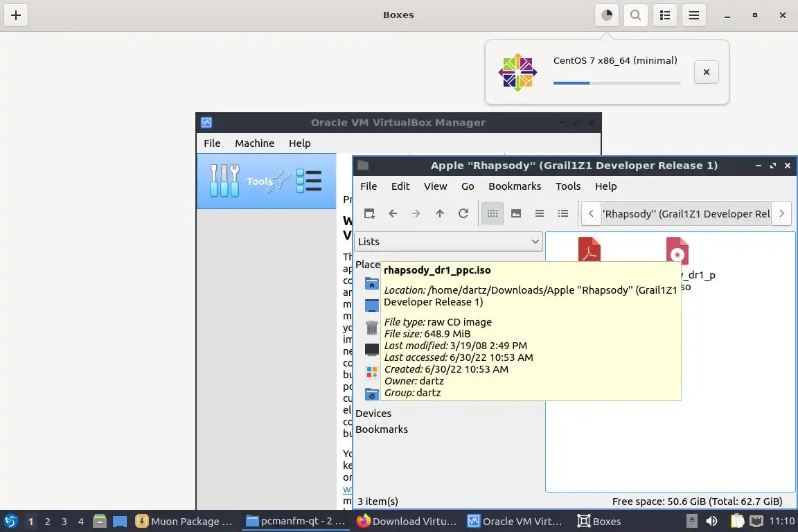Go up to the parent folder
The height and width of the screenshot is (532, 798).
440,214
